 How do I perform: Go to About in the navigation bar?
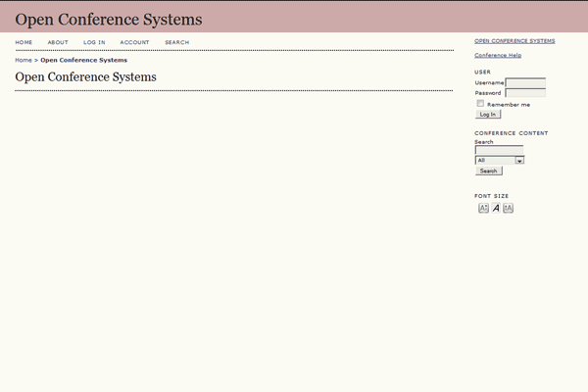58,43
